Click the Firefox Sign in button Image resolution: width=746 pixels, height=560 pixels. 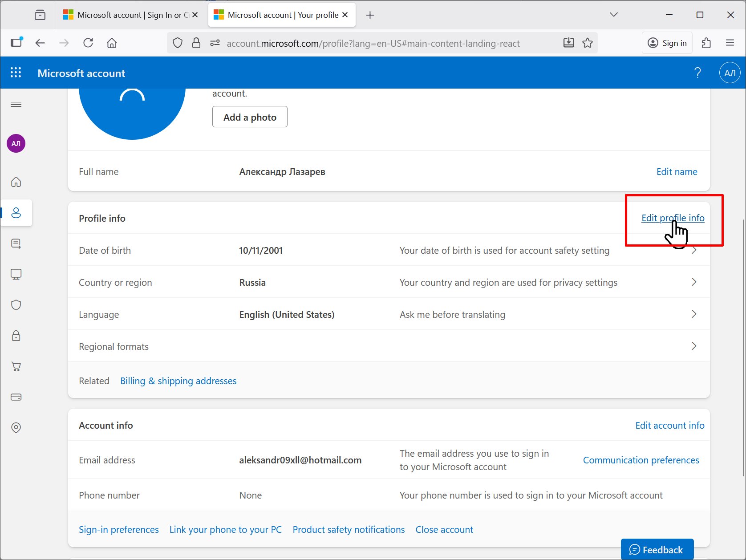pyautogui.click(x=667, y=43)
